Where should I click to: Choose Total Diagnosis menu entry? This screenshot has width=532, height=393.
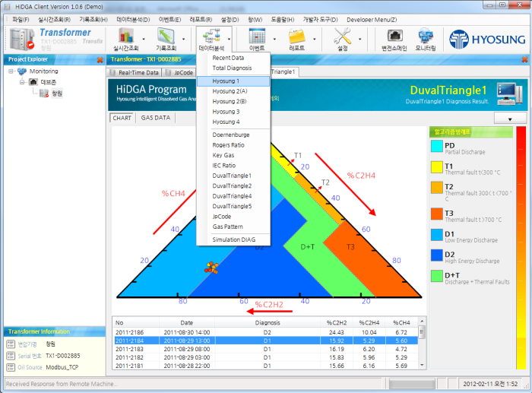coord(233,68)
